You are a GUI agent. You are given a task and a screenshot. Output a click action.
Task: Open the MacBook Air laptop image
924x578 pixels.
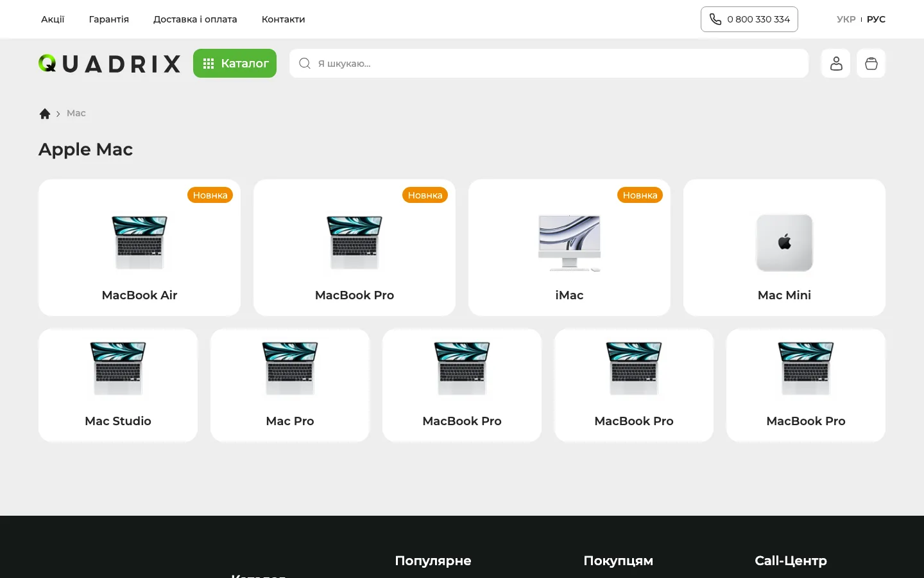click(140, 243)
